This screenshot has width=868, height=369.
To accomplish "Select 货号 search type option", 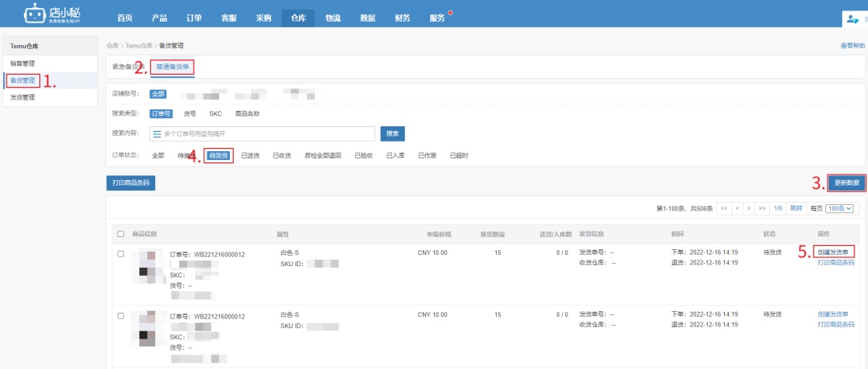I will click(x=190, y=113).
